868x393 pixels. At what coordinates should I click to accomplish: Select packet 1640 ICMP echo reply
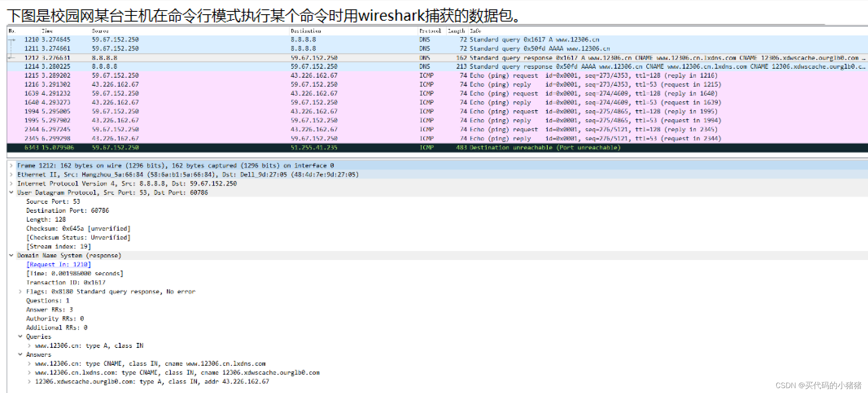(437, 102)
